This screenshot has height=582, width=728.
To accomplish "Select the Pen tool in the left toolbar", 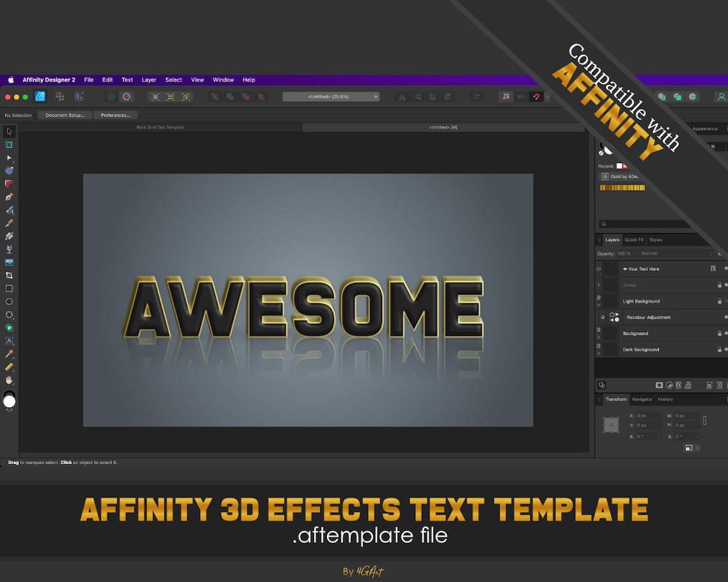I will [9, 196].
